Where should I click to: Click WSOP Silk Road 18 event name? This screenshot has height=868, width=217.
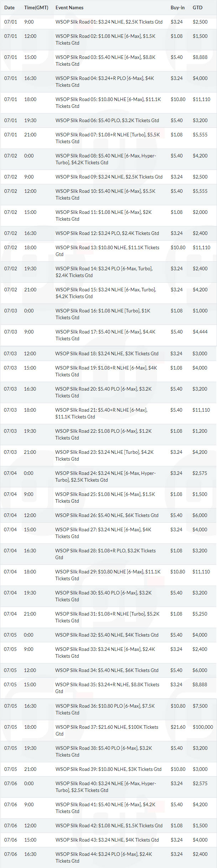[x=107, y=353]
